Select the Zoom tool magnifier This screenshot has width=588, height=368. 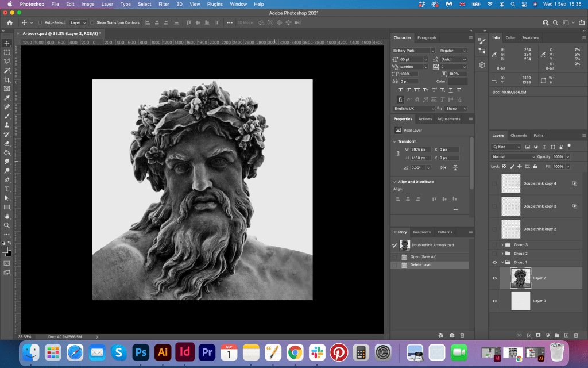pos(7,225)
